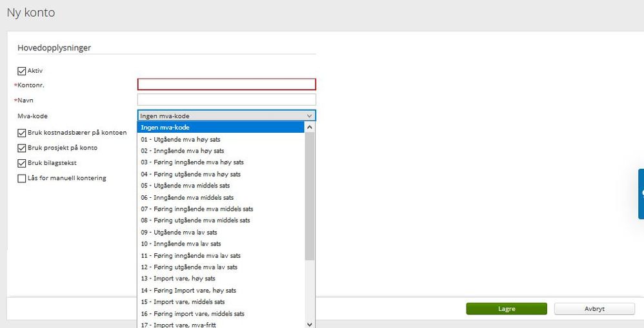
Task: Pick 12 - Føring utgående mva lav sats
Action: click(x=221, y=267)
